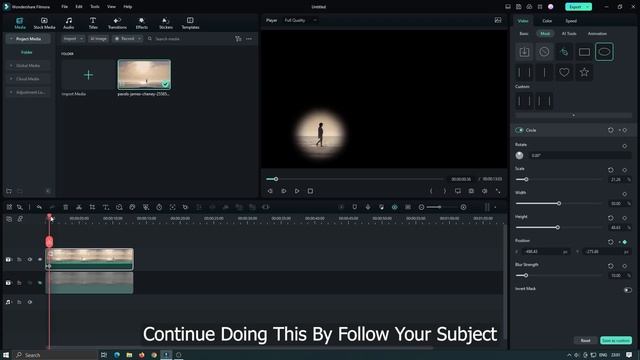Open the View menu

111,7
